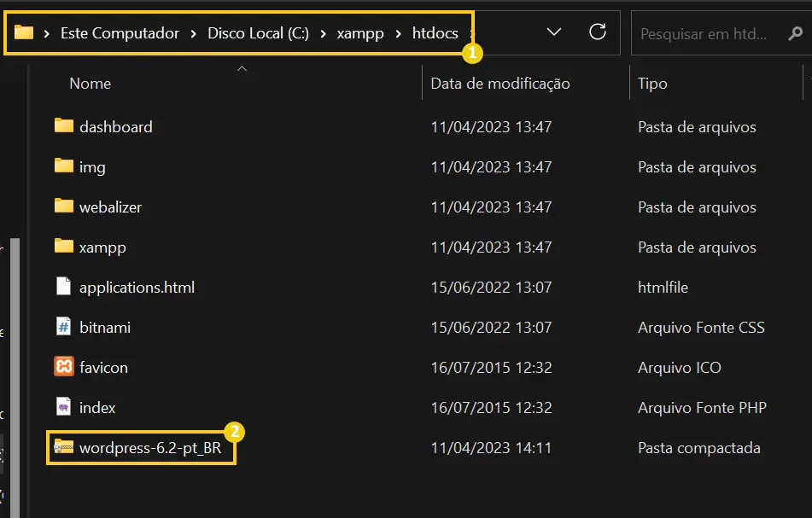
Task: Select the webalizer folder icon
Action: pos(64,206)
